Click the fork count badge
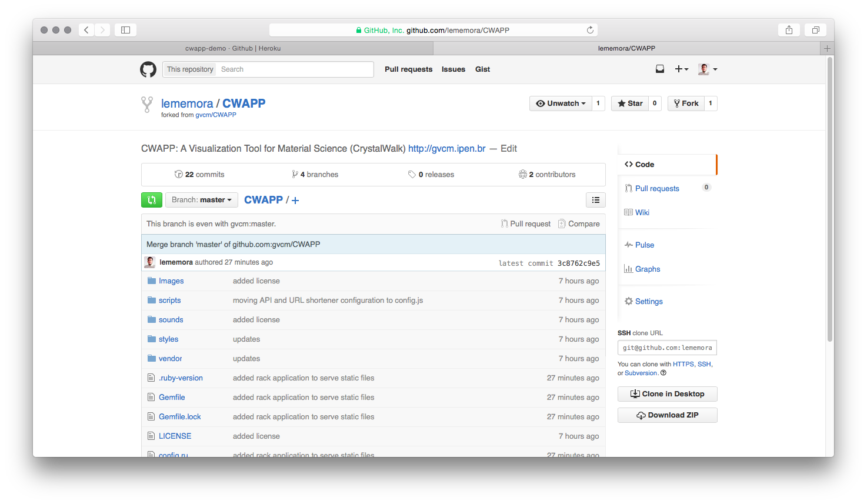 [711, 104]
